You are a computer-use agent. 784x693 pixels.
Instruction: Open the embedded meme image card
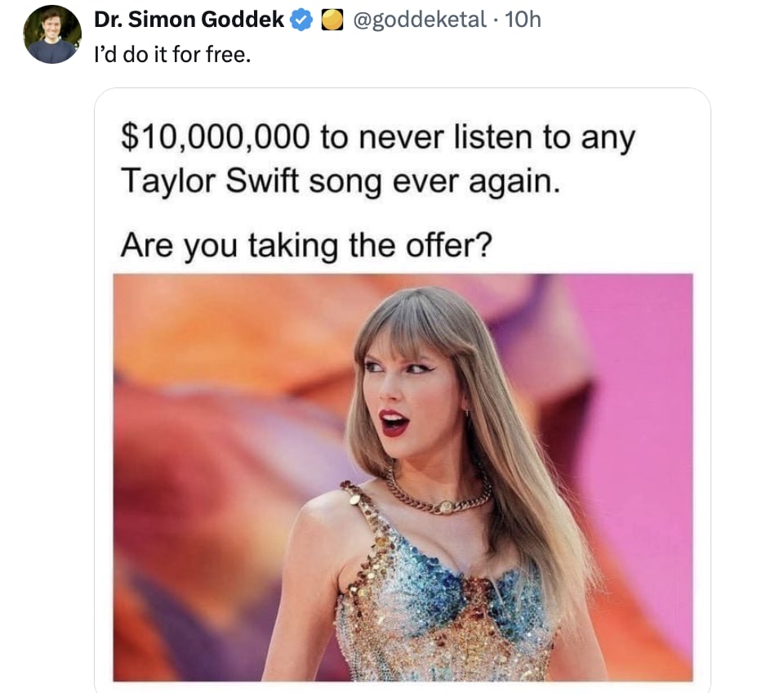click(x=403, y=391)
